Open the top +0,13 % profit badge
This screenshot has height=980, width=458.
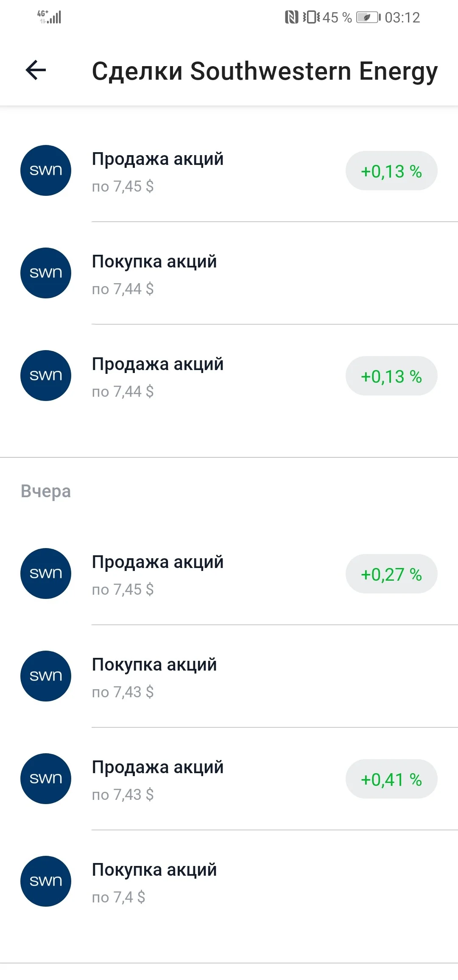(x=391, y=171)
